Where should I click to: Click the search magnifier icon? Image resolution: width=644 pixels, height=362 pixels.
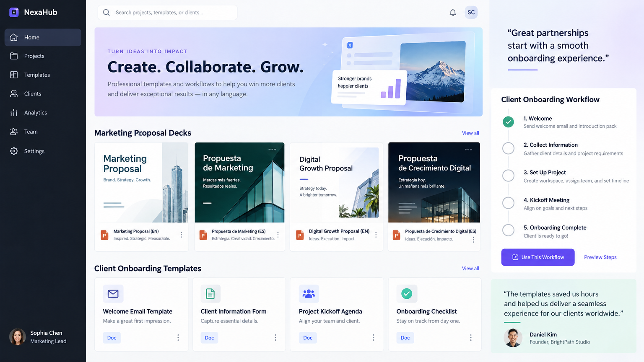[106, 13]
